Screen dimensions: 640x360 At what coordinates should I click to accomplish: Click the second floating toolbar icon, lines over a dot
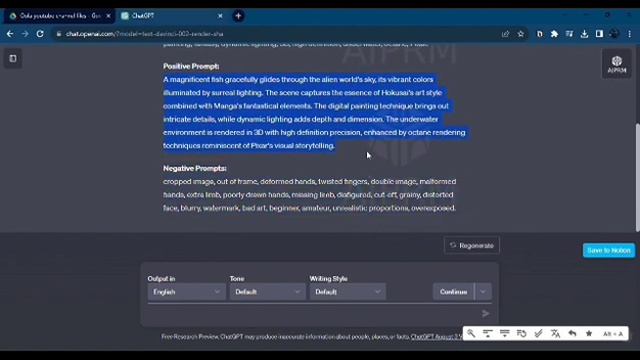(488, 333)
